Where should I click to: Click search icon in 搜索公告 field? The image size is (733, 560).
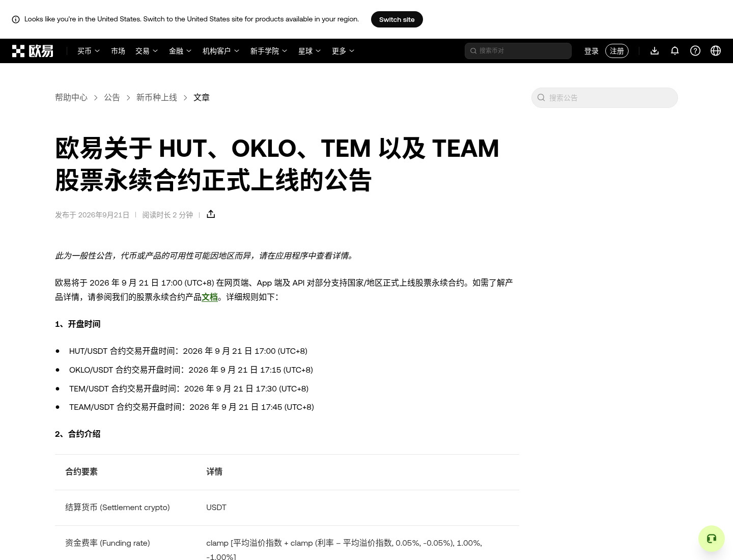pyautogui.click(x=541, y=98)
